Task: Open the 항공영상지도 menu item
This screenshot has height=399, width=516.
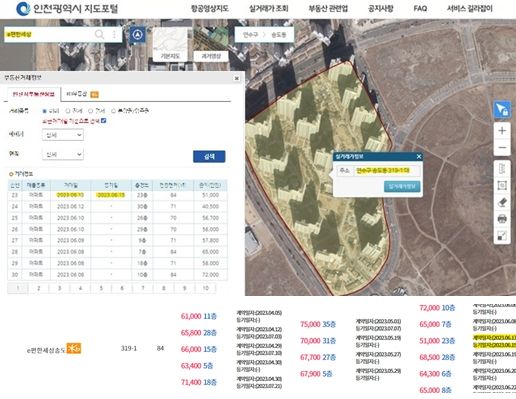Action: pyautogui.click(x=210, y=9)
